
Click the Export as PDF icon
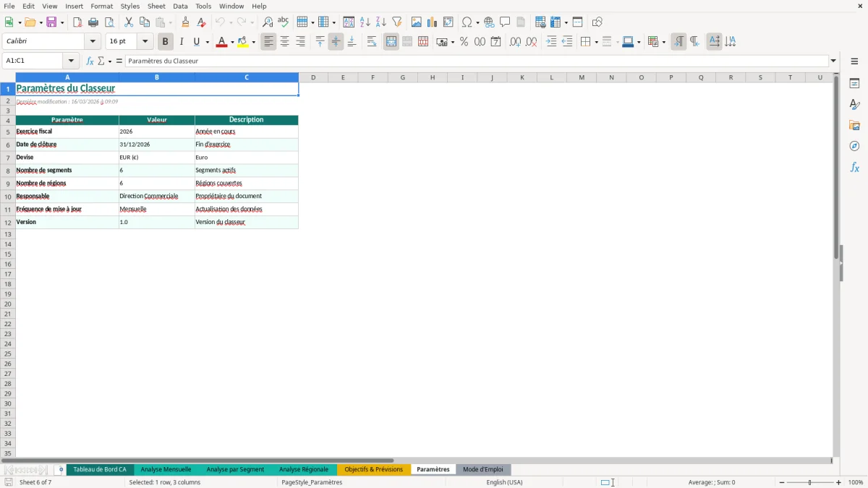[77, 22]
